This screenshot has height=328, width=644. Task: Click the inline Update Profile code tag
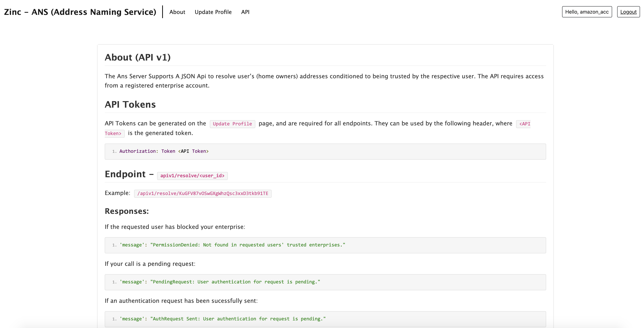[232, 124]
